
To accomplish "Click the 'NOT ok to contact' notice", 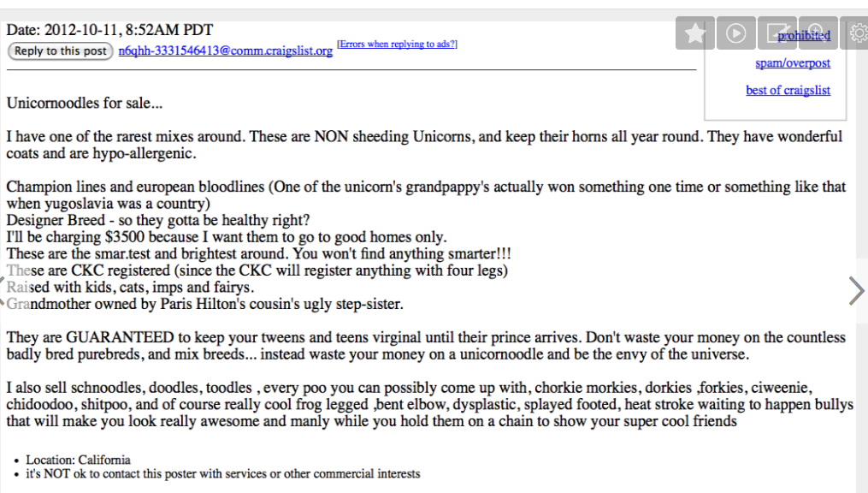I will (222, 473).
